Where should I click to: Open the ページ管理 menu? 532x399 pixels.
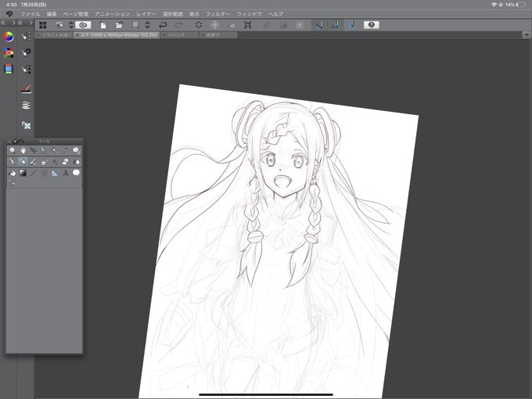(75, 14)
